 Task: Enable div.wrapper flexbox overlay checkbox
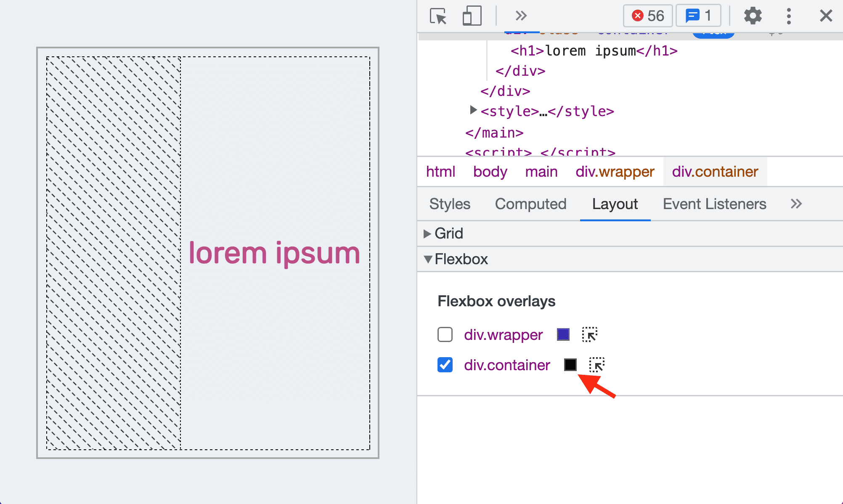point(445,335)
